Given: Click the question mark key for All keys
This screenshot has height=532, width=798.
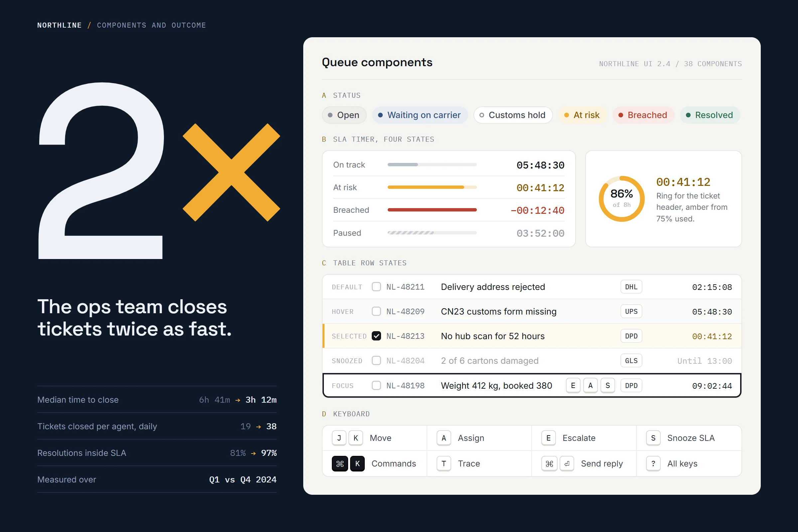Looking at the screenshot, I should click(653, 464).
